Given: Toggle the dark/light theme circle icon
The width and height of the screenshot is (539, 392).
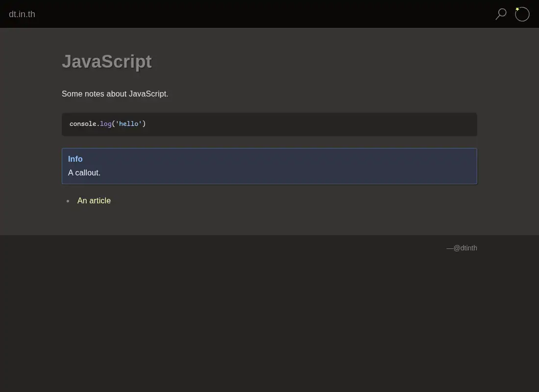Looking at the screenshot, I should click(x=522, y=14).
